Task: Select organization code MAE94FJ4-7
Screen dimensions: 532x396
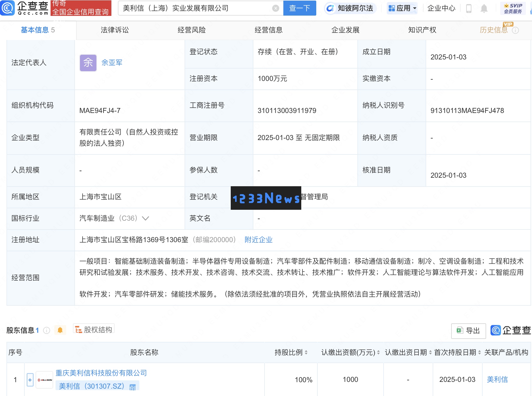Action: click(100, 111)
